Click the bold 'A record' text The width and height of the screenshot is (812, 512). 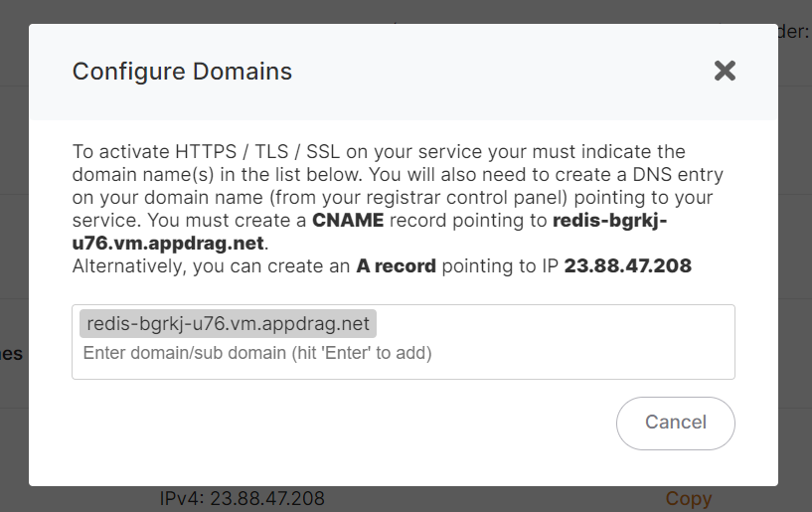(397, 265)
